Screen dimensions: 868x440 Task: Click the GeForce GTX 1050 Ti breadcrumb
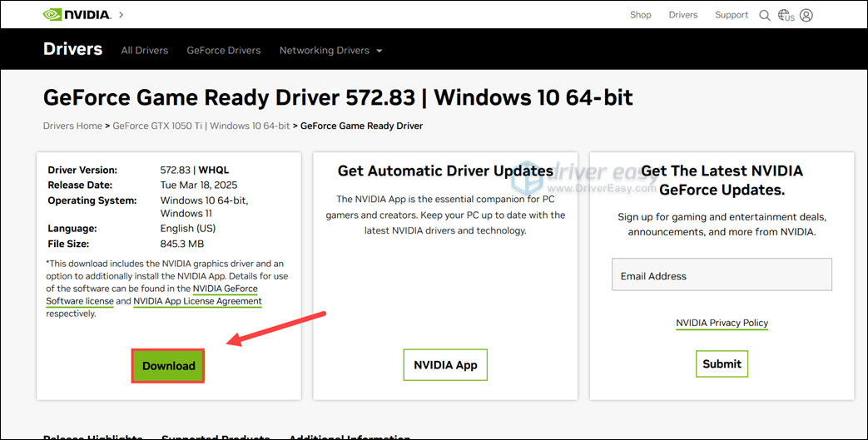[x=158, y=126]
